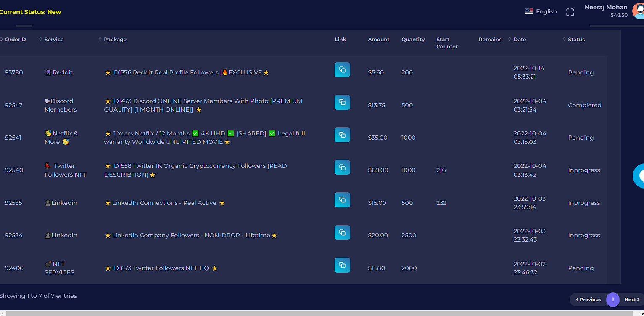
Task: Click the $20.00 amount
Action: [378, 235]
